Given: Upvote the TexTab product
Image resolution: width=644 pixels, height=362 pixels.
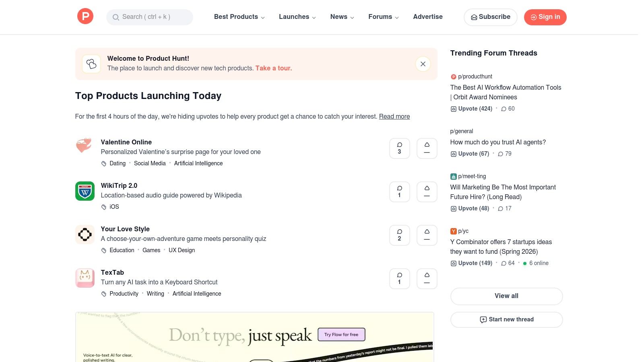Looking at the screenshot, I should point(427,279).
